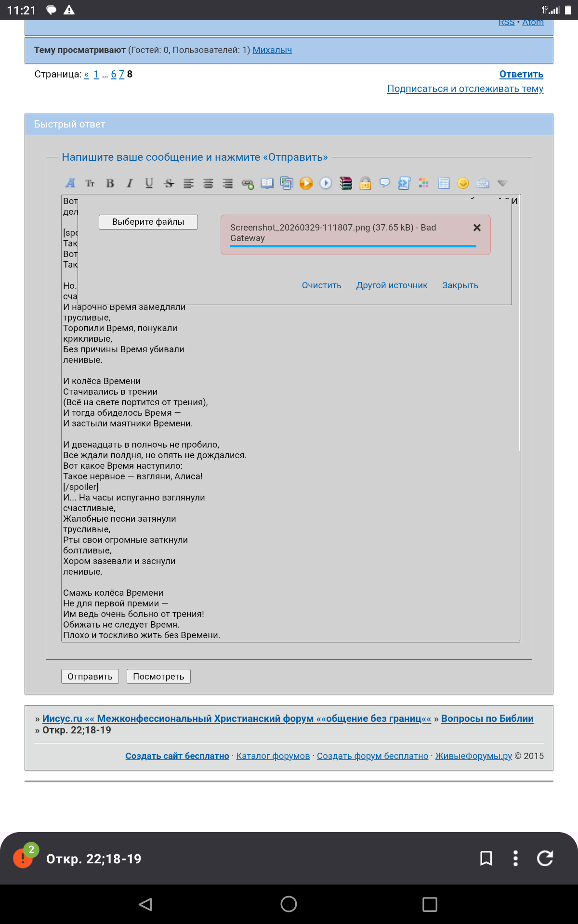Click the Выберите файлы button
The image size is (578, 924).
[148, 222]
